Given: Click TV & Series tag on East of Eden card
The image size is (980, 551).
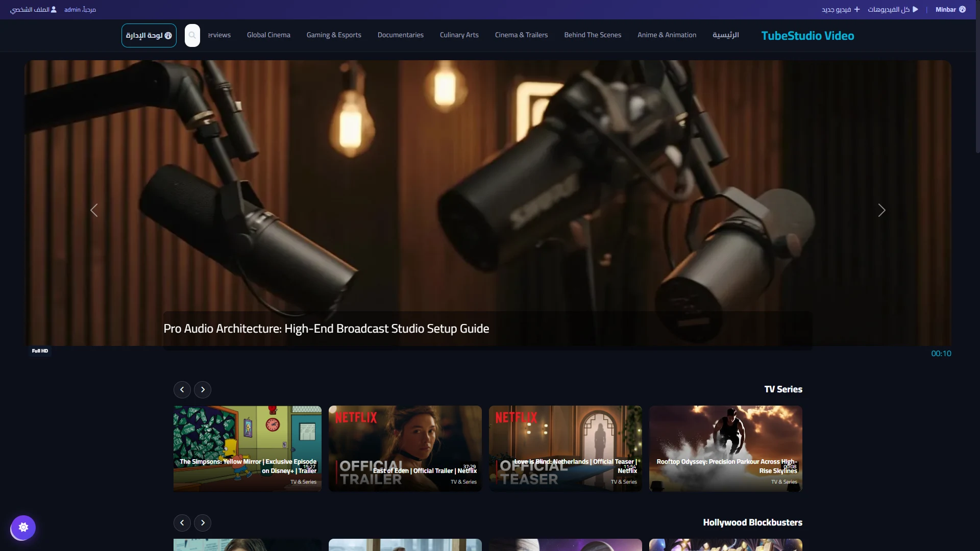Looking at the screenshot, I should (463, 482).
